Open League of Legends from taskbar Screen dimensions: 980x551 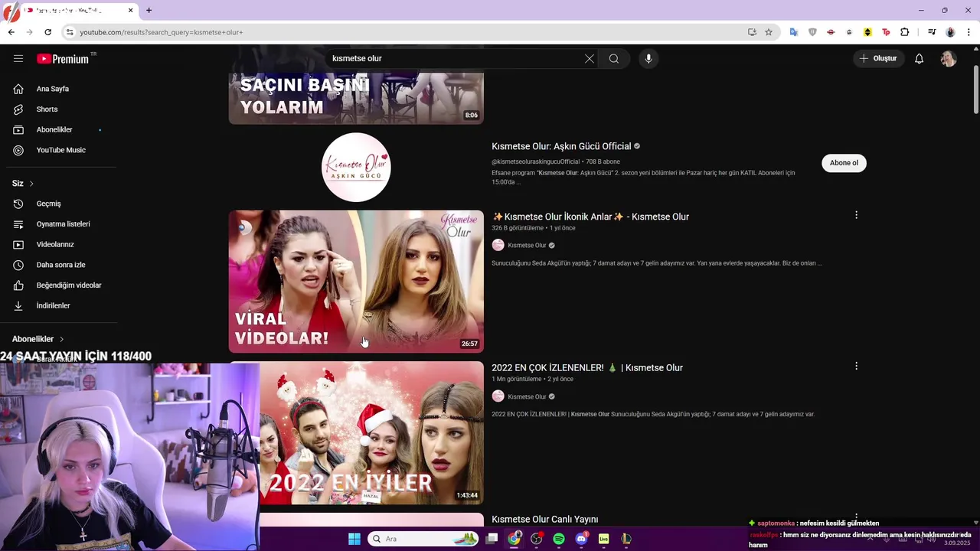coord(626,539)
